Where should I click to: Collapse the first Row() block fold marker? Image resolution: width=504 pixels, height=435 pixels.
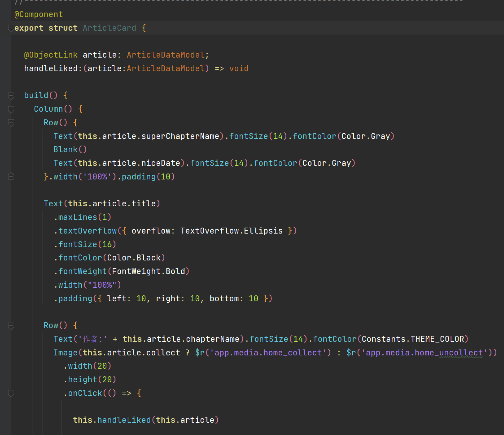11,123
